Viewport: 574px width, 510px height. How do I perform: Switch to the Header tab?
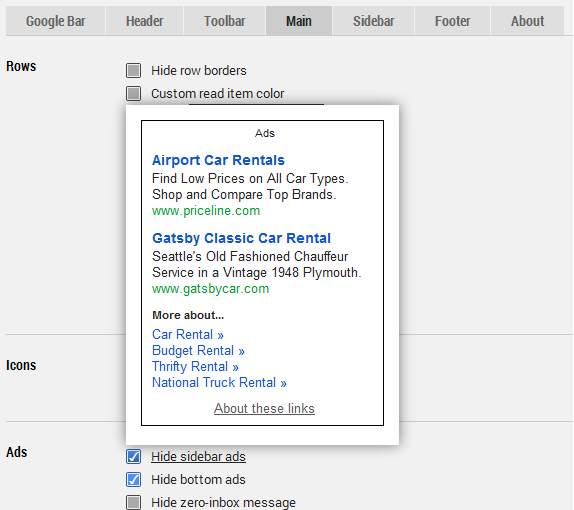[x=145, y=21]
